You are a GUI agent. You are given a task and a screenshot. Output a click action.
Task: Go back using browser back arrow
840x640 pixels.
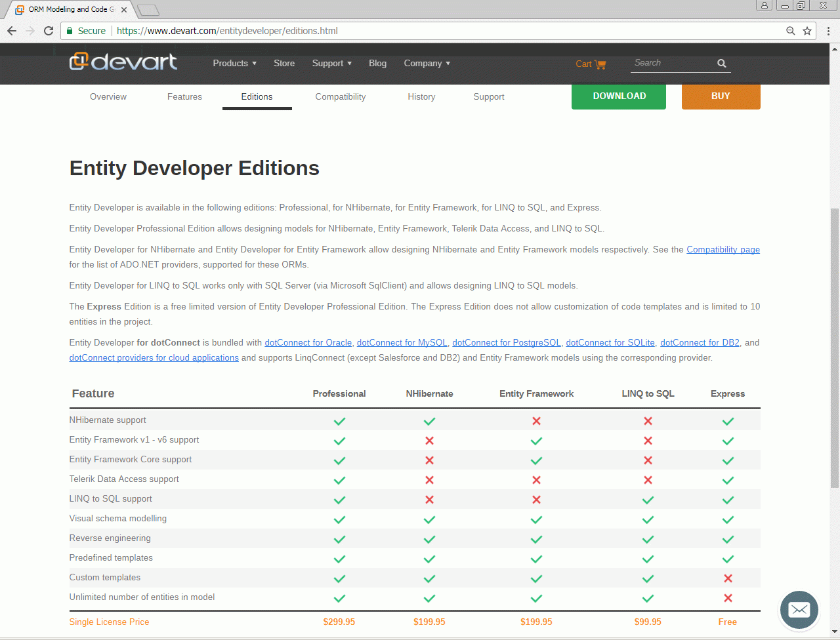pyautogui.click(x=12, y=31)
